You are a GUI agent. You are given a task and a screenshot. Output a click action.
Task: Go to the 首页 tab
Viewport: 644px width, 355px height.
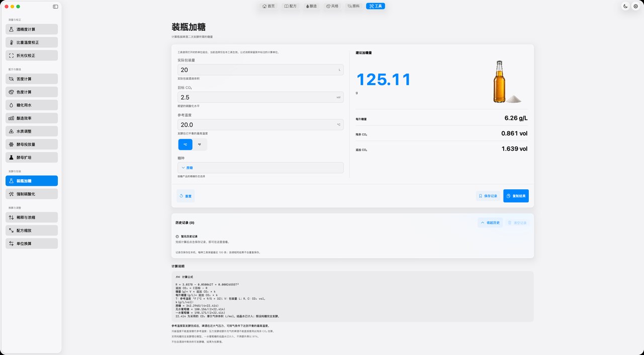click(x=269, y=6)
